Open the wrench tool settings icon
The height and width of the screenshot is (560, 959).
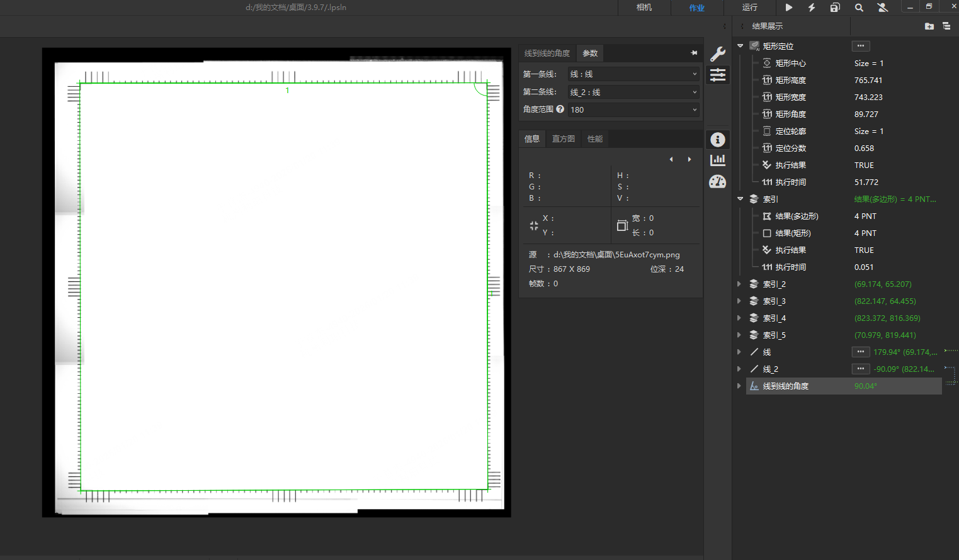click(718, 54)
